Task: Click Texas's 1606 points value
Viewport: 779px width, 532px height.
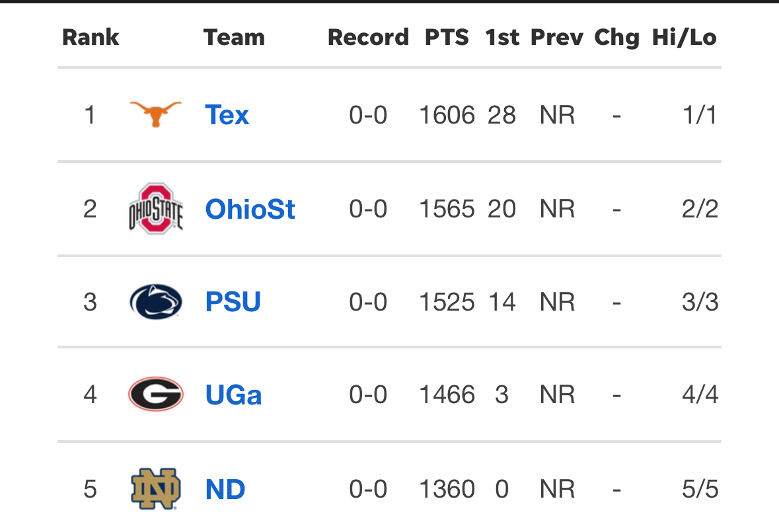Action: pos(447,116)
